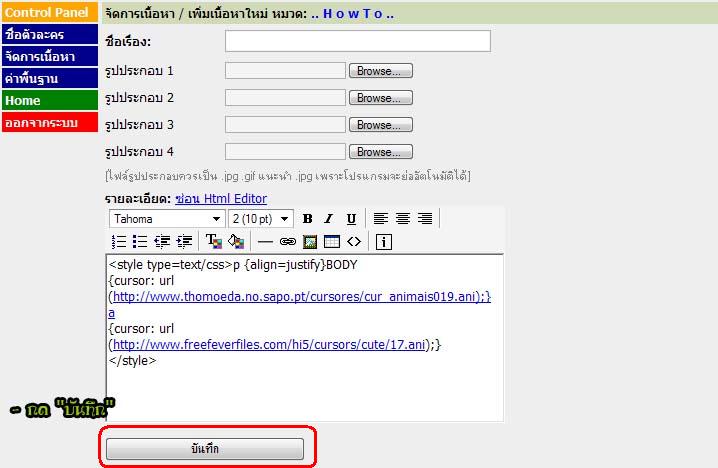
Task: Click inside the HTML editor text area
Action: click(x=305, y=337)
